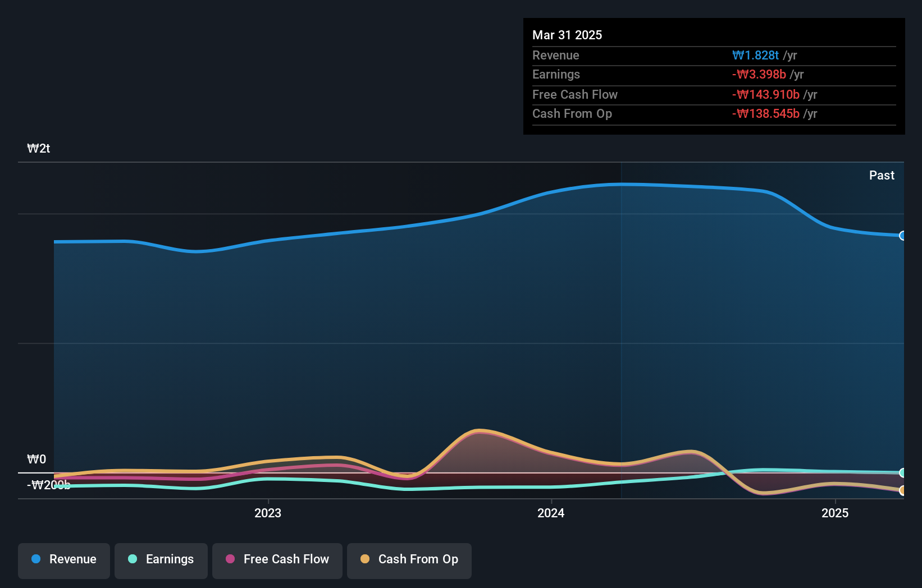Click the ₩1.828t revenue value
The image size is (922, 588).
tap(755, 55)
